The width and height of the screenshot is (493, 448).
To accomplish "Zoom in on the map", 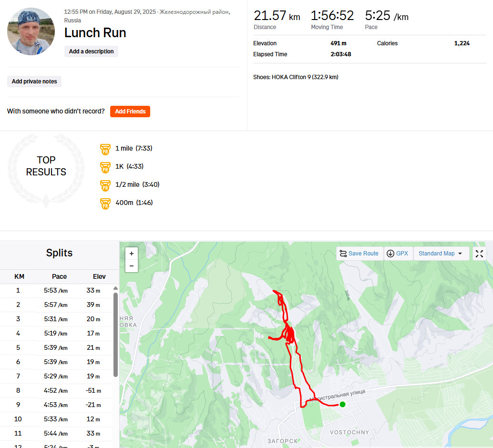I will tap(132, 254).
